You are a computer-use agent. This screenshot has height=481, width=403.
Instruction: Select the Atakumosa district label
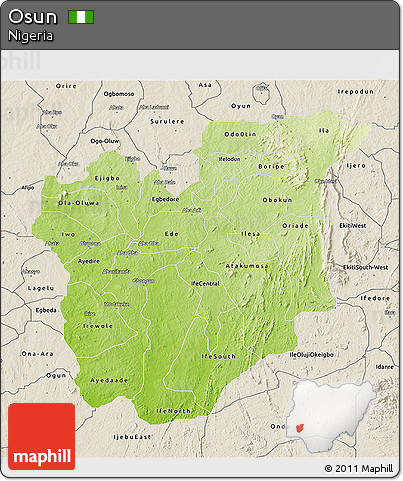(x=247, y=266)
